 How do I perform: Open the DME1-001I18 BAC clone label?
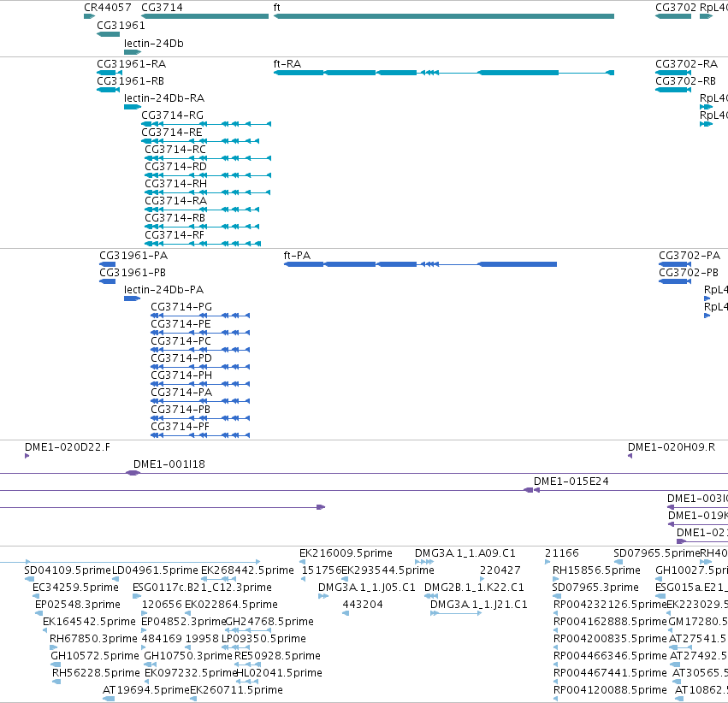click(x=169, y=464)
